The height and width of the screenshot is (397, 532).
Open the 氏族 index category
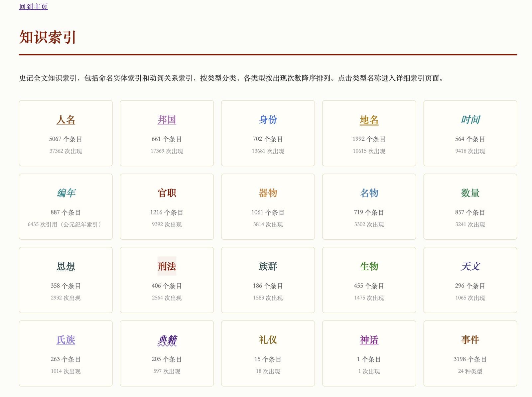point(66,340)
